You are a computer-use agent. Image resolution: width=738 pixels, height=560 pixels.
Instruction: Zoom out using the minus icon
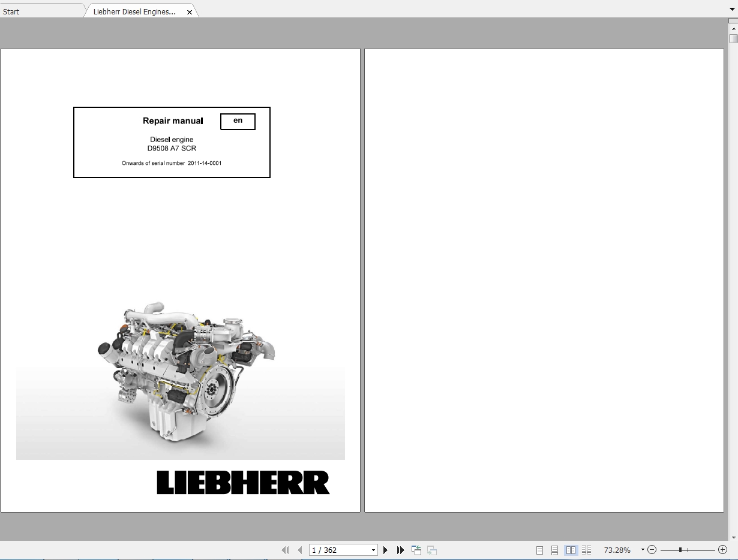(x=652, y=550)
